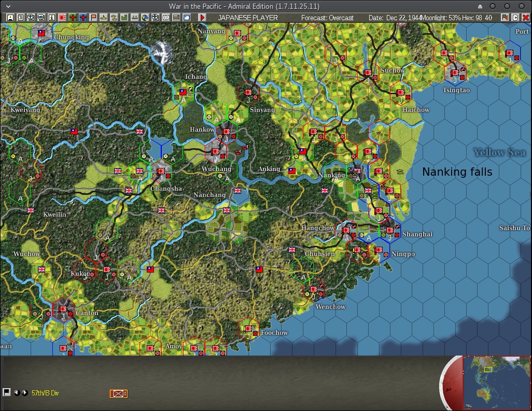Viewport: 532px width, 411px height.
Task: Click the tracker strip toolbar icon
Action: coord(176,17)
